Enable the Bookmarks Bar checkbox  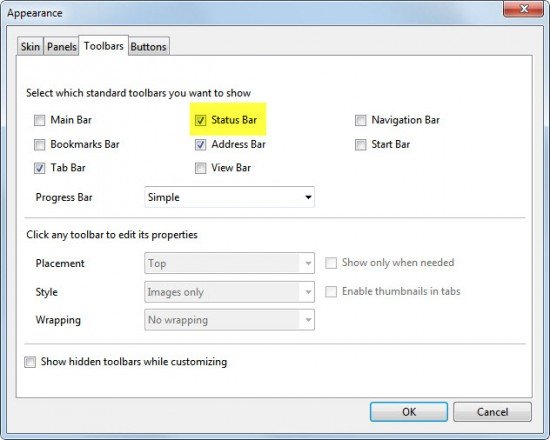tap(40, 145)
